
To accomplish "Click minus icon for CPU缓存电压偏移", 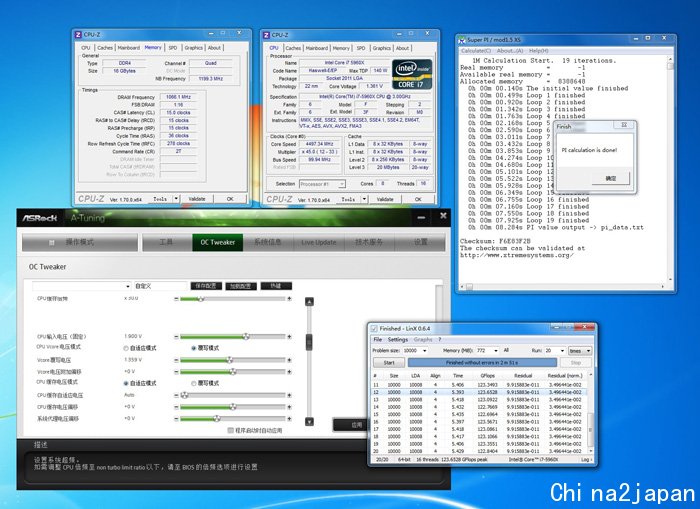I will 176,407.
